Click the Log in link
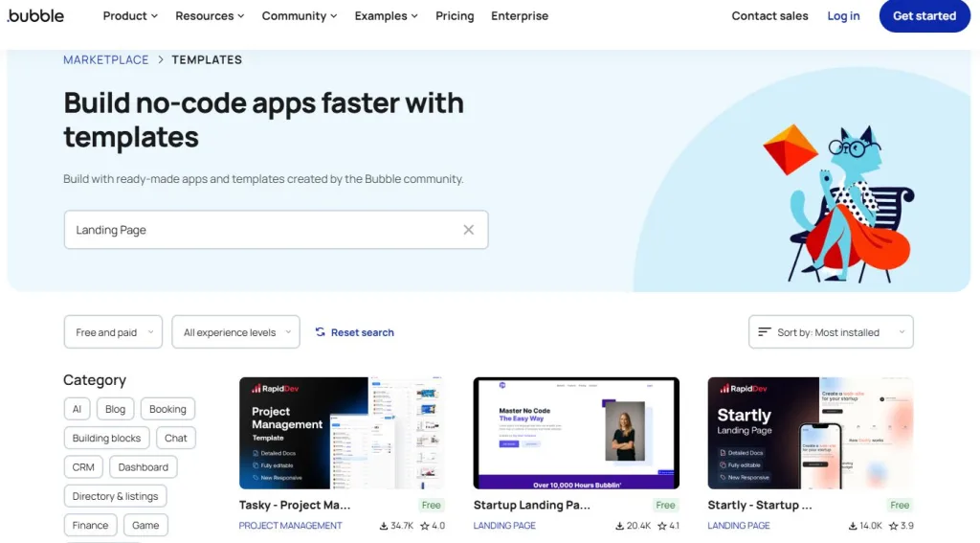980x543 pixels. coord(843,15)
